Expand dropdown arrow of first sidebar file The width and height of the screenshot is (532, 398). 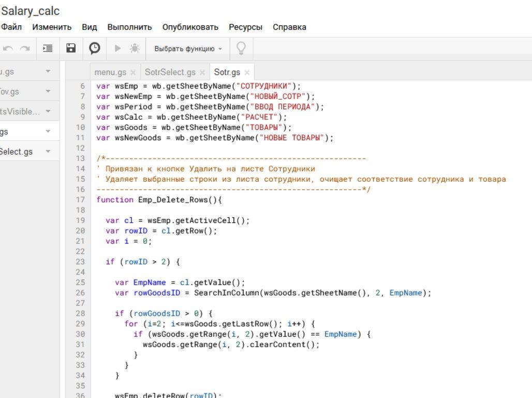click(48, 71)
